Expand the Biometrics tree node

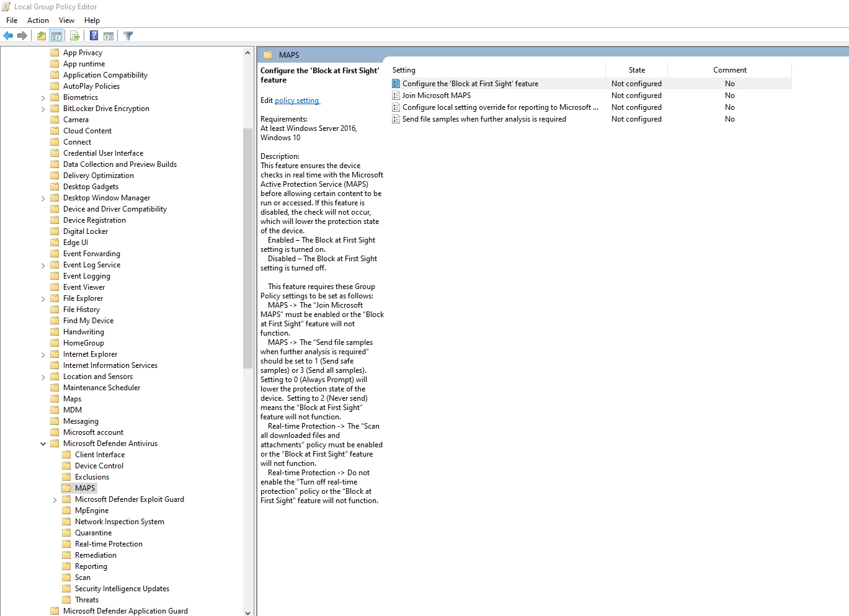(x=43, y=97)
